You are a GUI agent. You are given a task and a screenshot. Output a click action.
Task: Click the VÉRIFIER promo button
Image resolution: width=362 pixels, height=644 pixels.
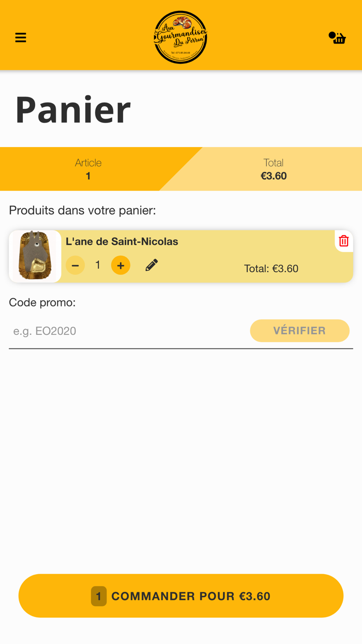pyautogui.click(x=299, y=330)
